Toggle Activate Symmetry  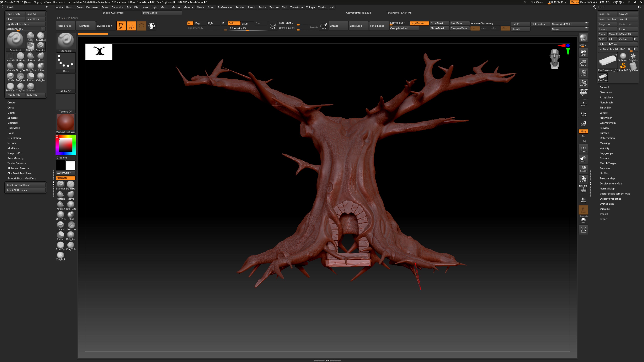[x=482, y=23]
